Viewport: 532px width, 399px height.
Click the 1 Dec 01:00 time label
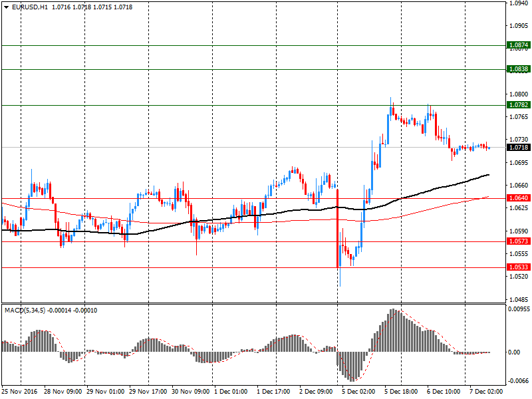pos(231,392)
